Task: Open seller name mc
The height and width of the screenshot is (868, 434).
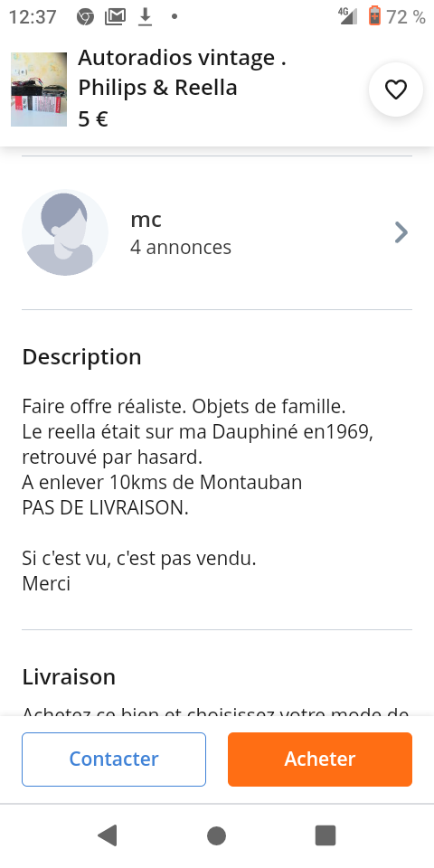Action: click(x=146, y=221)
